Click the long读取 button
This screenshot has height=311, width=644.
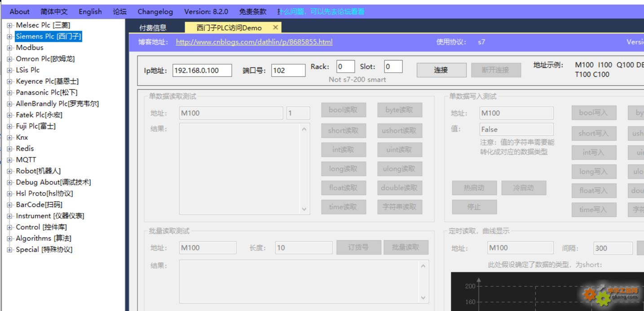point(344,169)
